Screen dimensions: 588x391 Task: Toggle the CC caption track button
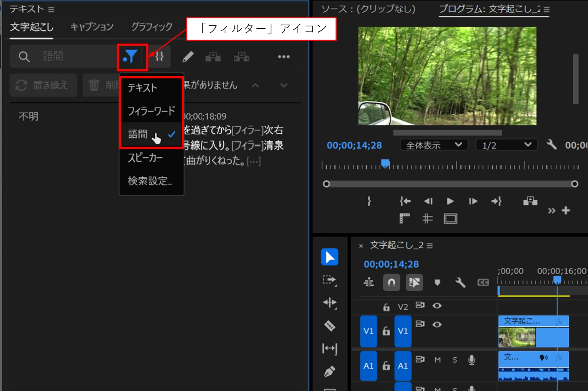coord(483,282)
